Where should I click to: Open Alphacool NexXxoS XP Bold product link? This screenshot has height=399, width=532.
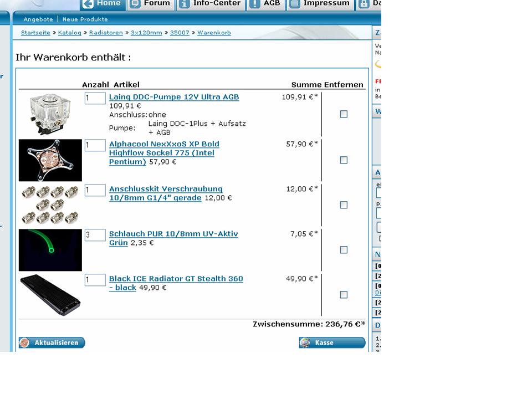(x=164, y=153)
